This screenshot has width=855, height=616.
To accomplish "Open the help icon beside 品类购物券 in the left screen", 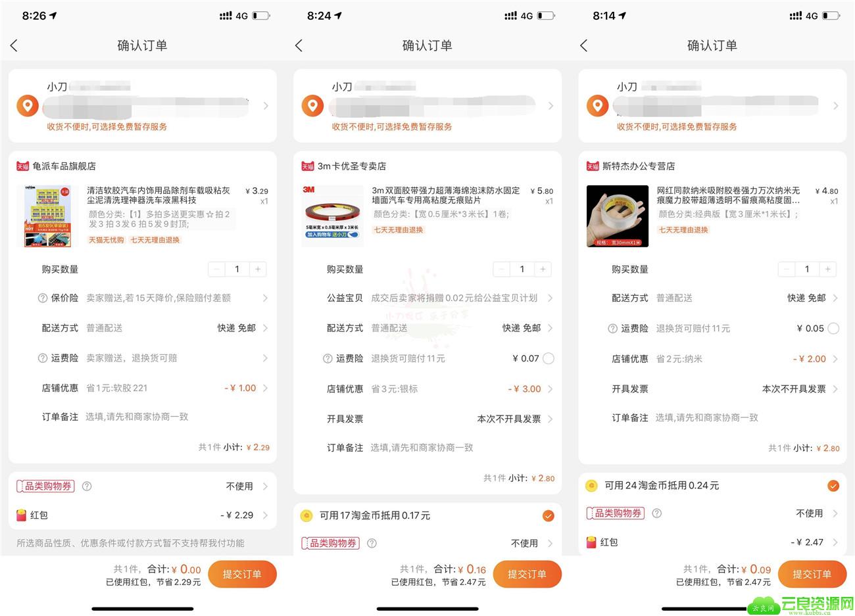I will tap(87, 486).
